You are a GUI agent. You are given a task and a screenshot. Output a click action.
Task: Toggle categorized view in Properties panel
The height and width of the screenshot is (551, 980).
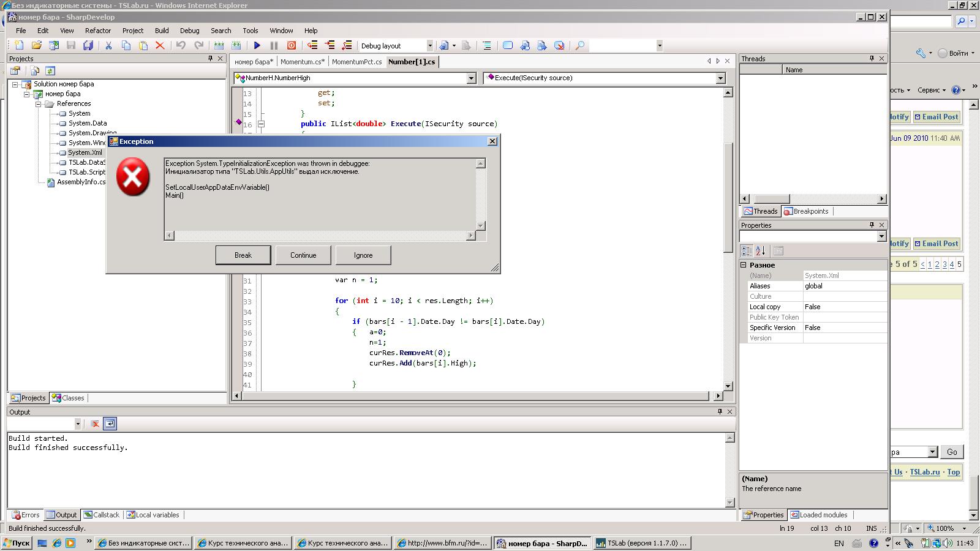747,251
